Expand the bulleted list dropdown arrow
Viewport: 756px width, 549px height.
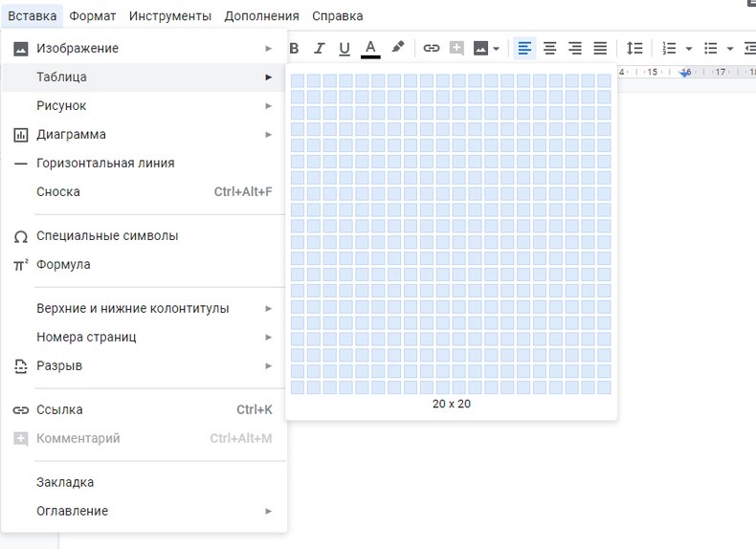click(730, 48)
